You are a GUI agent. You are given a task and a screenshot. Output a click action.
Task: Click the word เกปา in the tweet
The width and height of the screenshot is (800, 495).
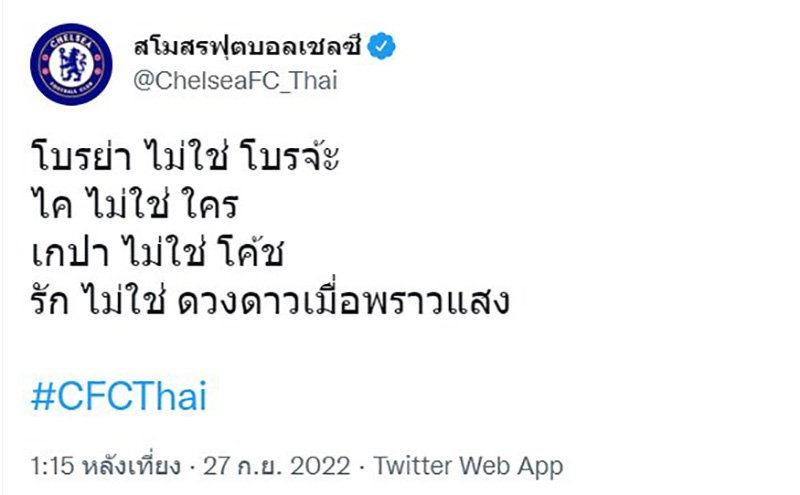(68, 255)
